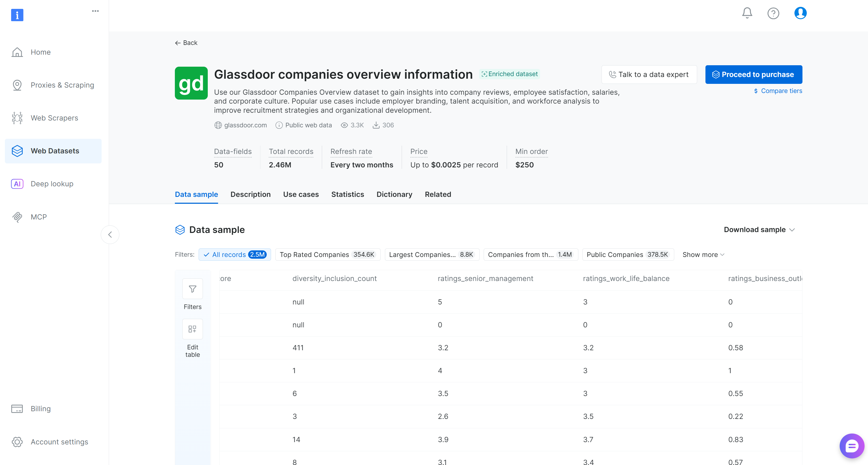
Task: Switch to the Data sample tab
Action: tap(196, 194)
